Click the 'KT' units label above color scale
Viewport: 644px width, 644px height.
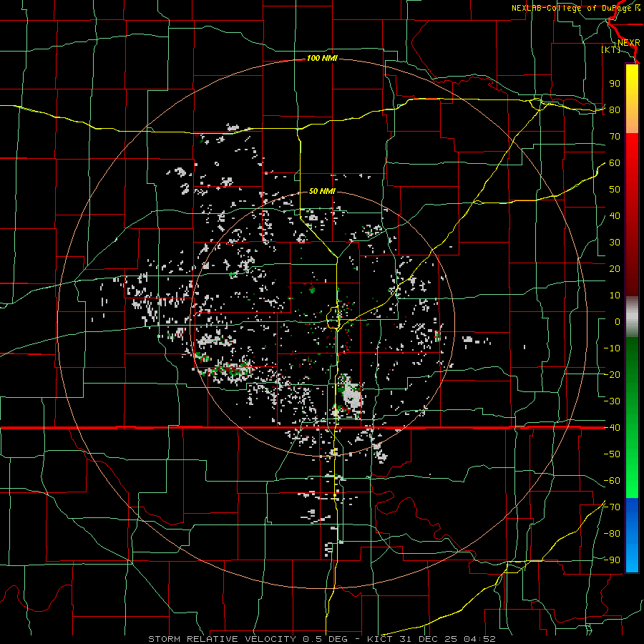tap(611, 49)
